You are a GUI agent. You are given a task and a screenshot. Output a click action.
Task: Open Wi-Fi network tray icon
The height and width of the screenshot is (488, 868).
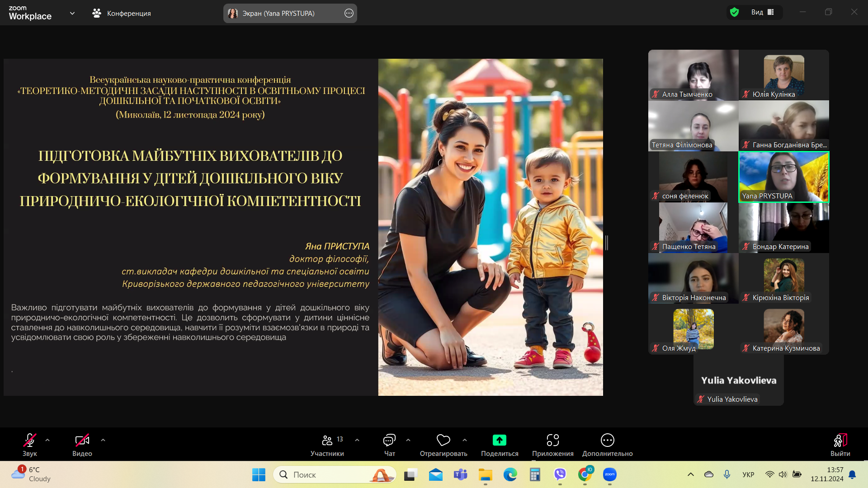pyautogui.click(x=769, y=474)
